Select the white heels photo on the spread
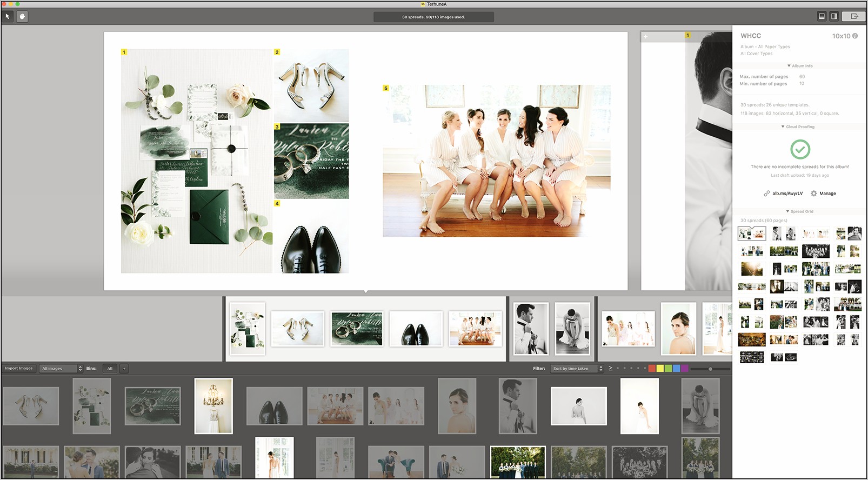The image size is (868, 480). (x=311, y=85)
